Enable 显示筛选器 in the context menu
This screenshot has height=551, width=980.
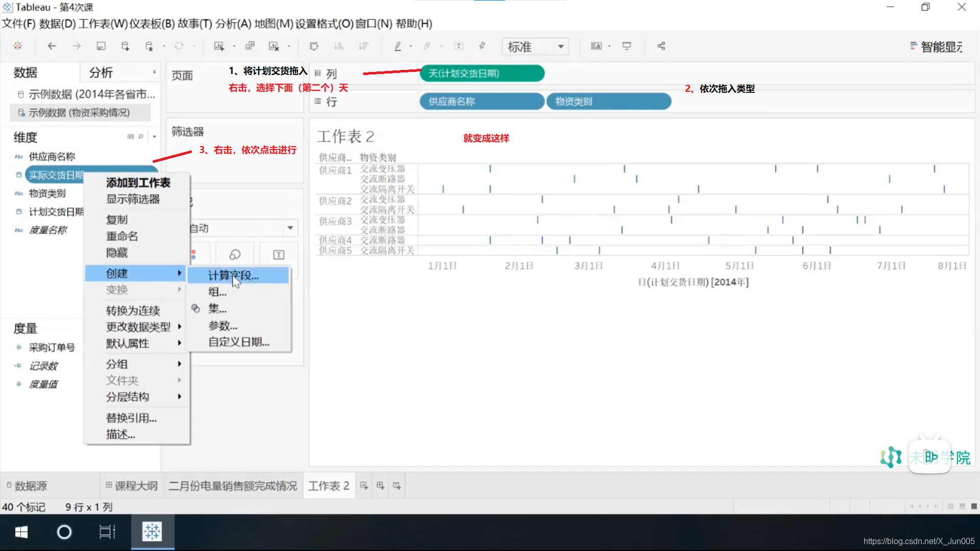[x=132, y=199]
